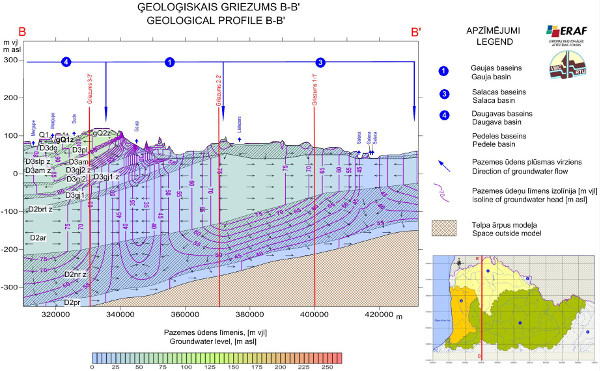Click the D2pr layer label
Image resolution: width=600 pixels, height=371 pixels.
pos(72,303)
